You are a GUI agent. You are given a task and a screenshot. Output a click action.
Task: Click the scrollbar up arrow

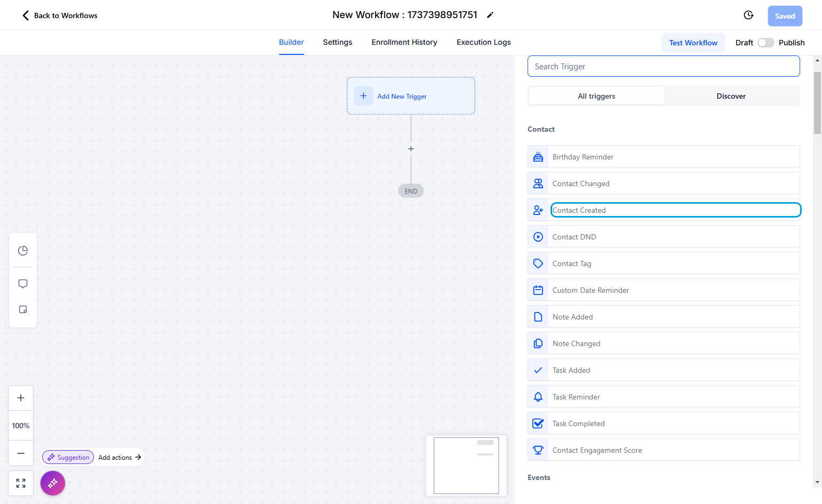pyautogui.click(x=817, y=60)
